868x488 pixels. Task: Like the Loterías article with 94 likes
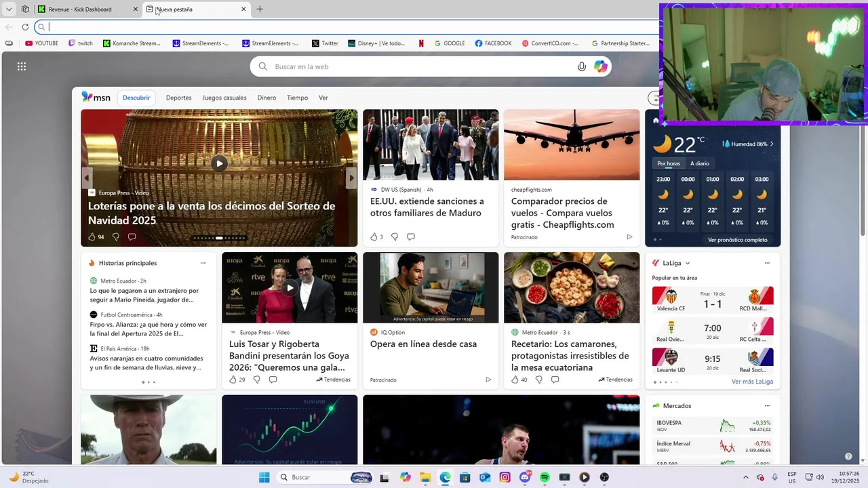[x=96, y=237]
